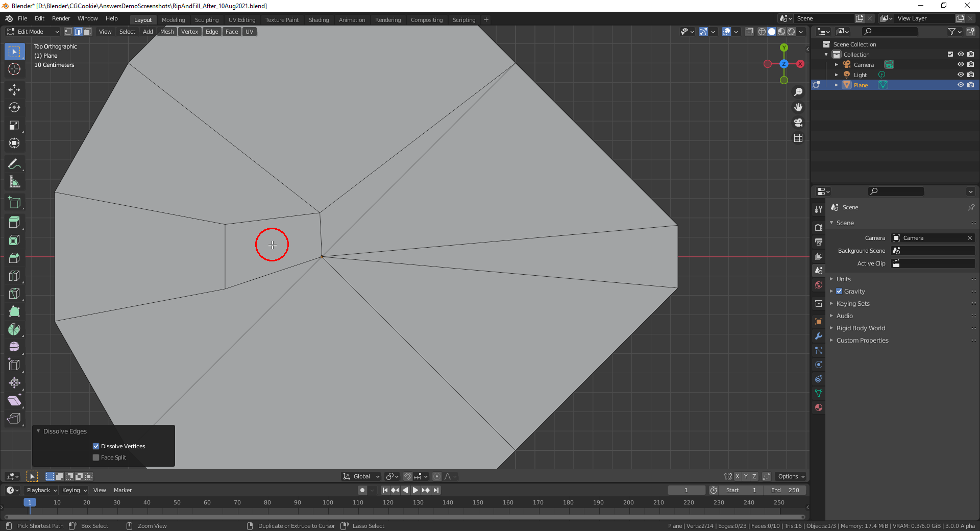Select the 3D cursor tool
980x531 pixels.
click(14, 69)
